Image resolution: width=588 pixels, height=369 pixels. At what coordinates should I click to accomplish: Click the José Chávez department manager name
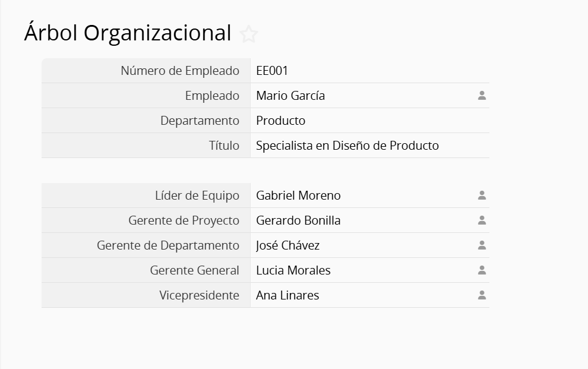(287, 245)
